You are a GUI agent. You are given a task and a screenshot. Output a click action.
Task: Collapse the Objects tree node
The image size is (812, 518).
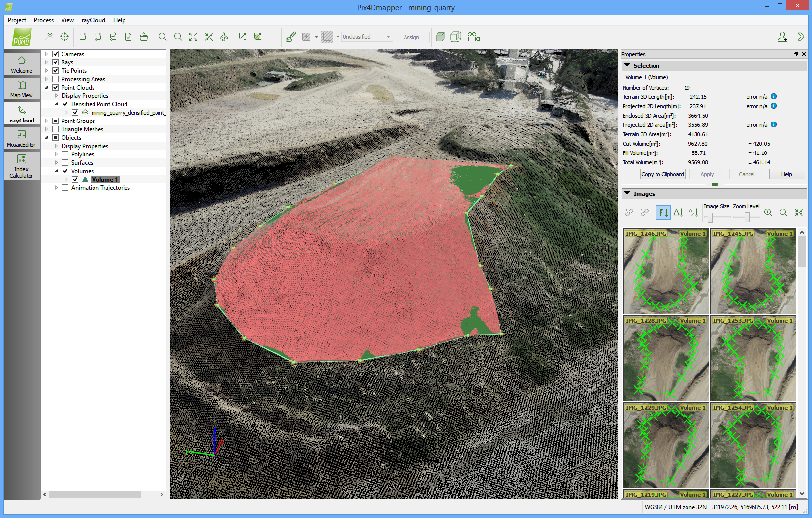click(47, 138)
